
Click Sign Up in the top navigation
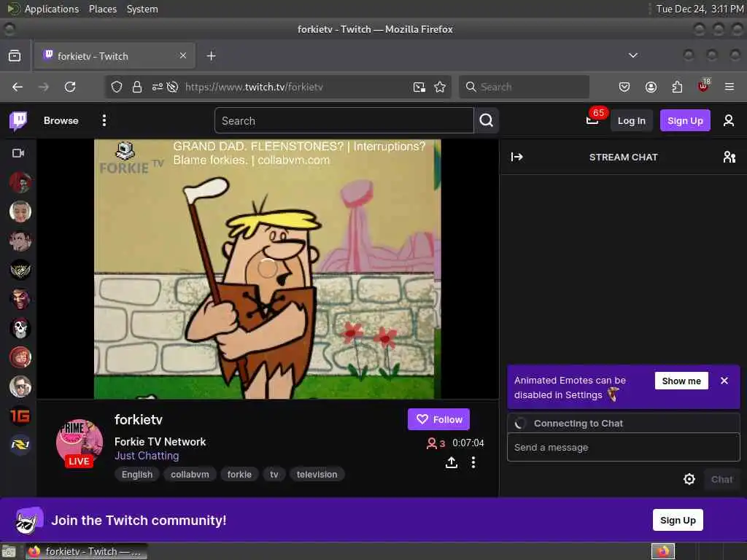685,120
